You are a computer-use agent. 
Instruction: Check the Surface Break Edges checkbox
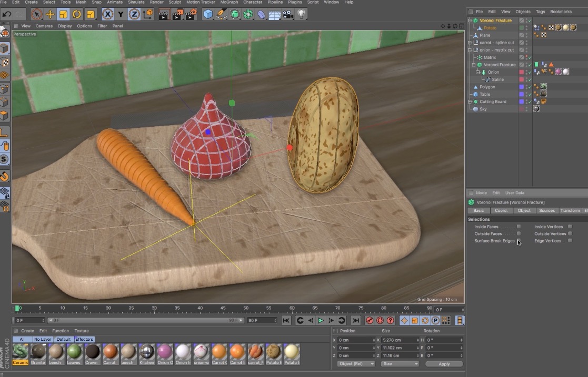(519, 241)
